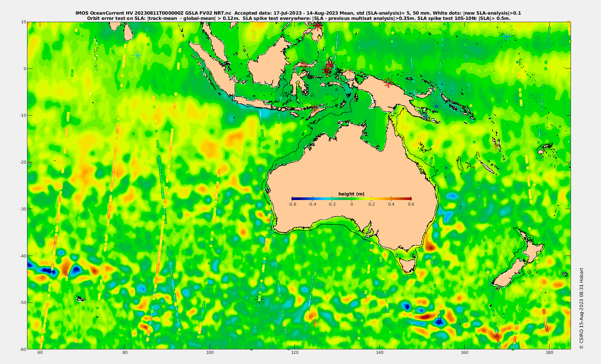Click the longitude 160 tick label
The height and width of the screenshot is (364, 601).
pos(465,353)
